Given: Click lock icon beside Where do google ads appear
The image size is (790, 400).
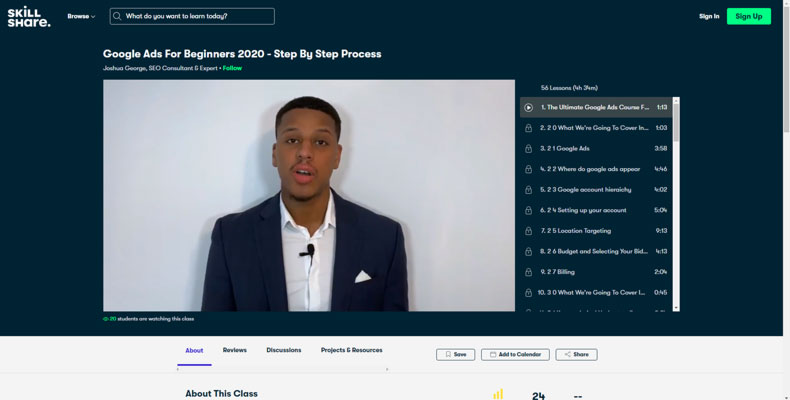Looking at the screenshot, I should [529, 169].
